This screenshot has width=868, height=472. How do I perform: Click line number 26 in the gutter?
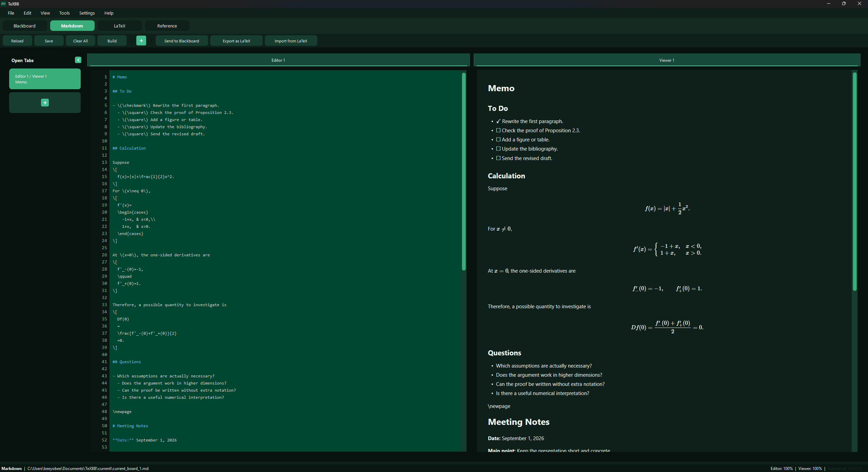pyautogui.click(x=104, y=255)
